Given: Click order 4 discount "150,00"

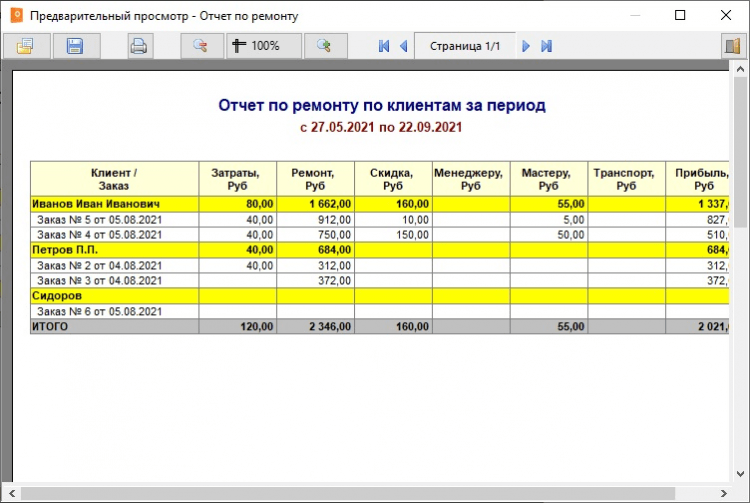Looking at the screenshot, I should tap(412, 235).
